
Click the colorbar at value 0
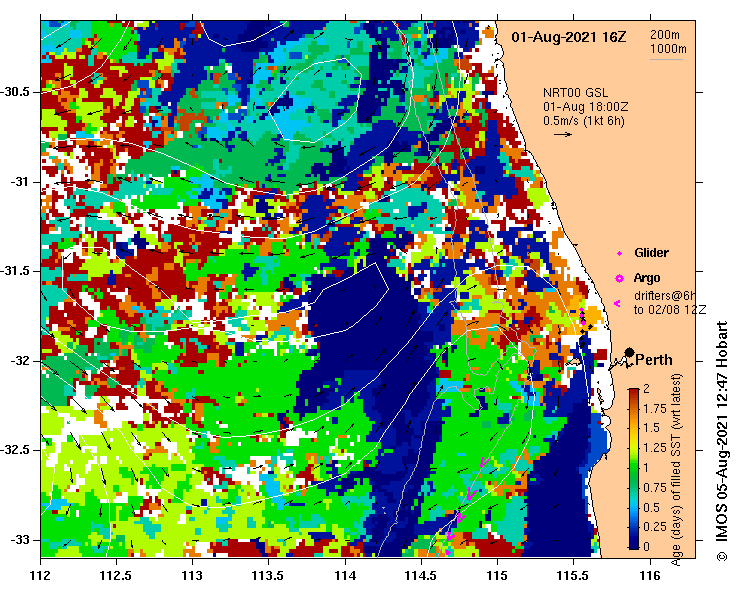[634, 547]
